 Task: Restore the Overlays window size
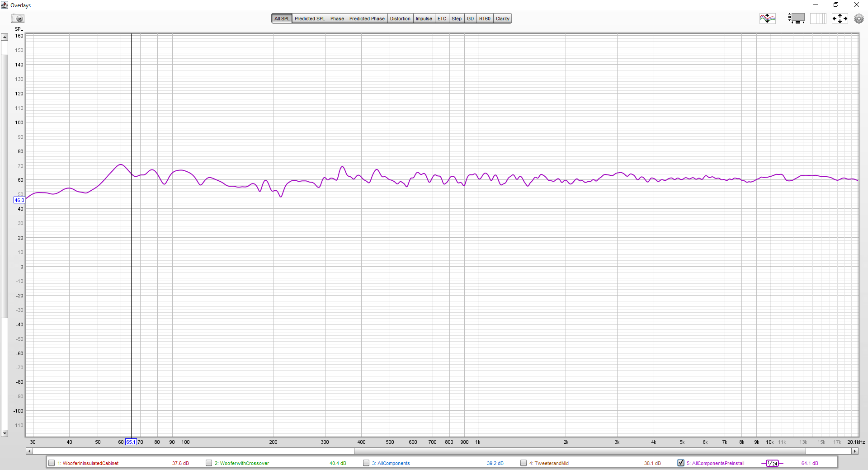[x=836, y=5]
